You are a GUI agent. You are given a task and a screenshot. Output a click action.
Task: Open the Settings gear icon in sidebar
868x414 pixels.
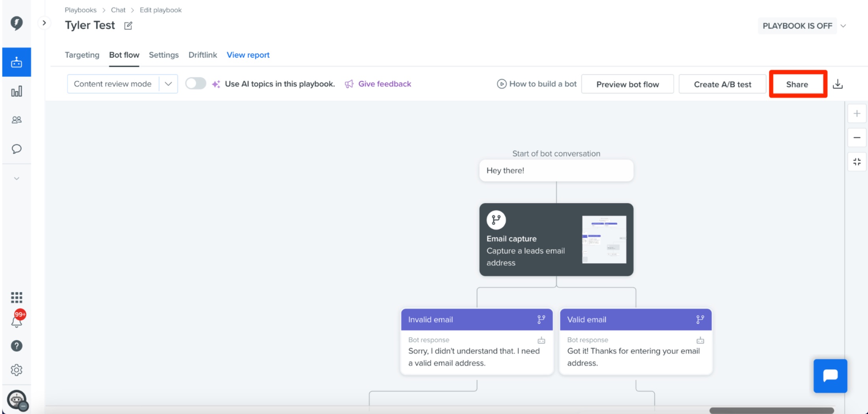coord(17,370)
